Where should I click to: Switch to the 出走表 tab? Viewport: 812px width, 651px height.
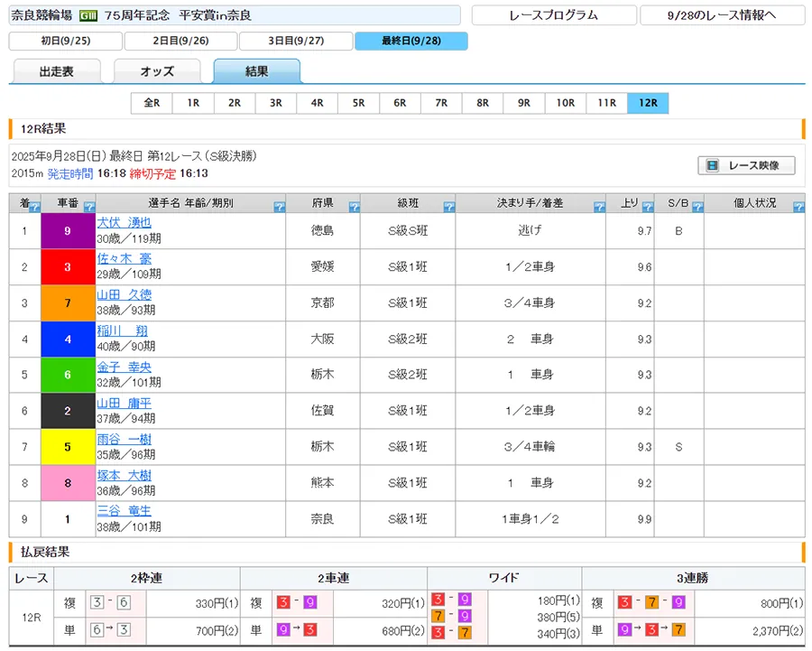tap(57, 71)
